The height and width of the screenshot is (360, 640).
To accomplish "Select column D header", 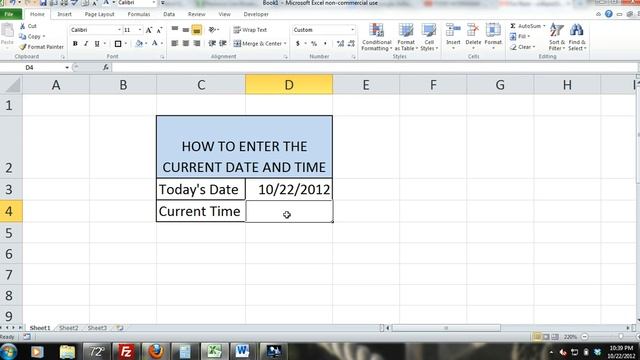I will coord(289,85).
